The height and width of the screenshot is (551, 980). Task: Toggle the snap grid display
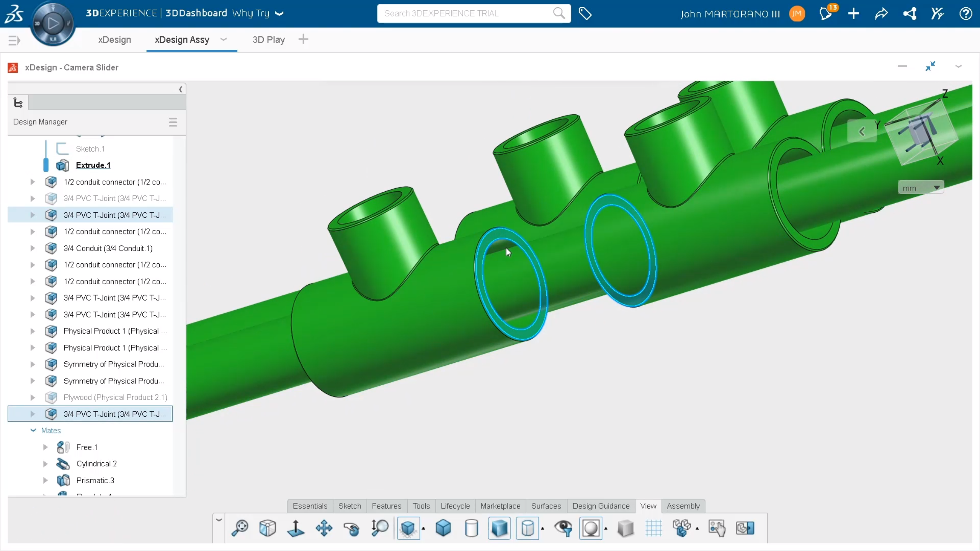pos(653,529)
